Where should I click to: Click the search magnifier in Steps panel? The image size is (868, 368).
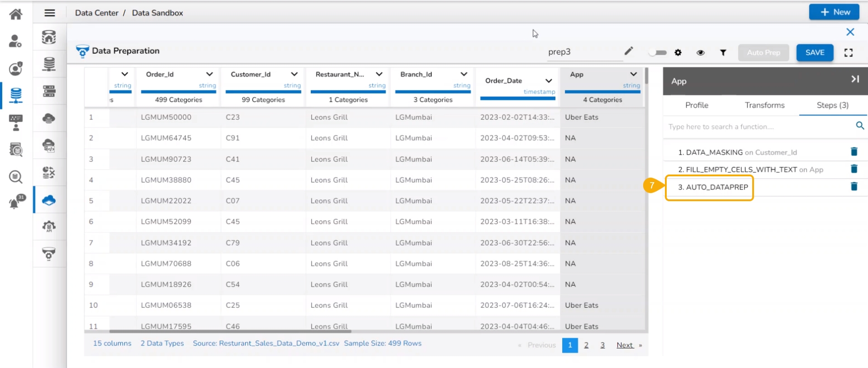pyautogui.click(x=859, y=126)
